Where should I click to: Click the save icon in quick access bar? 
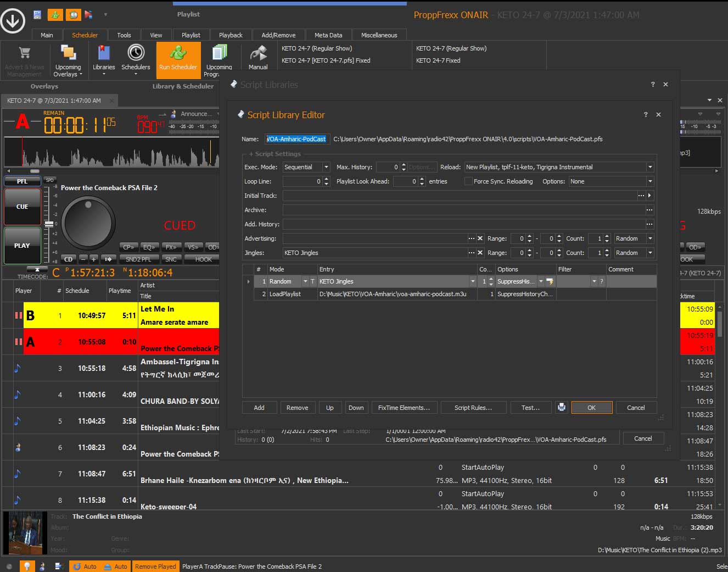(x=37, y=15)
